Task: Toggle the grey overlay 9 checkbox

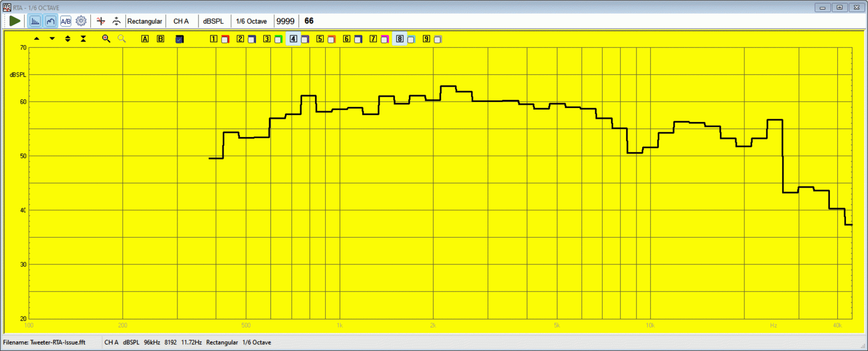Action: pyautogui.click(x=438, y=39)
